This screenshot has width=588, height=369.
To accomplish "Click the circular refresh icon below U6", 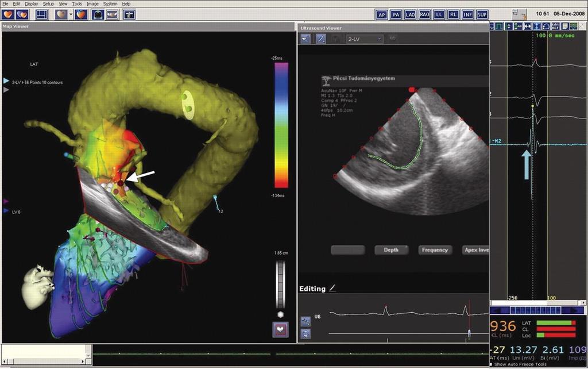I will 305,334.
